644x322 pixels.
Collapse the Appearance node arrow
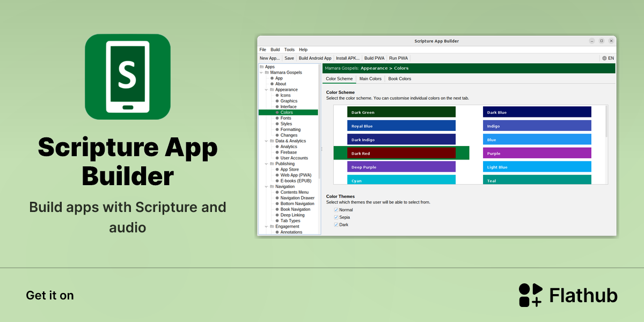266,90
